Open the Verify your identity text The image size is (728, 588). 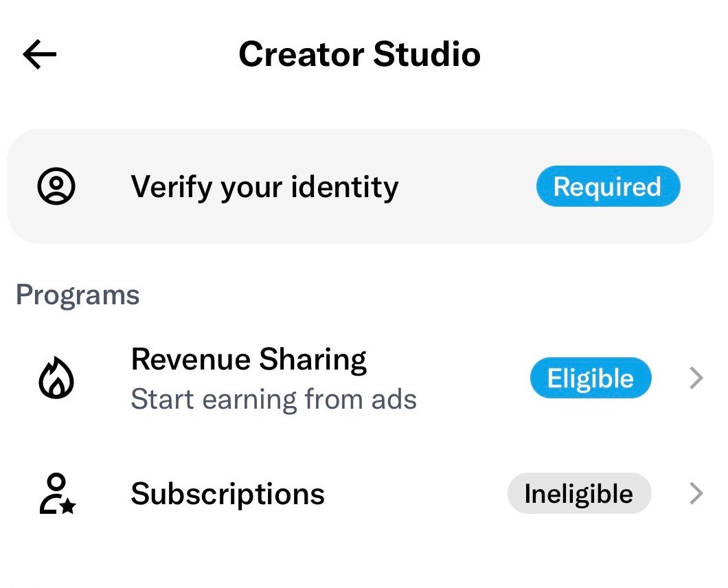click(264, 187)
